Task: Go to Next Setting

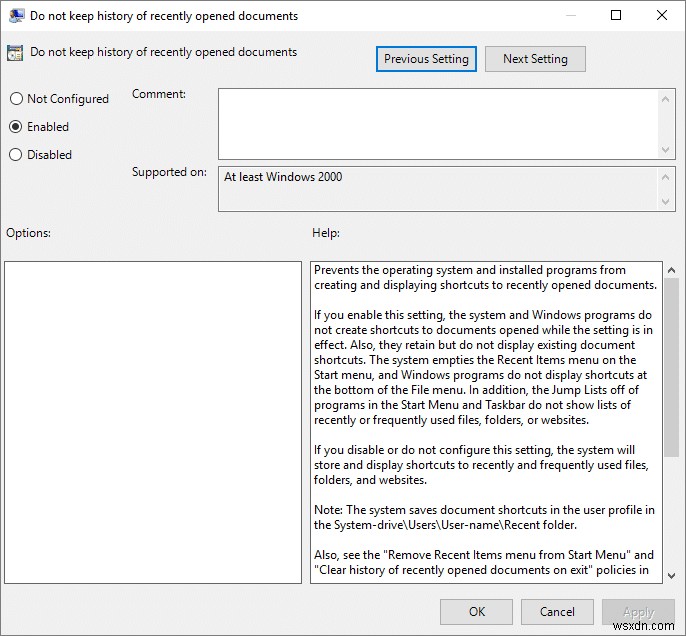Action: [x=535, y=59]
